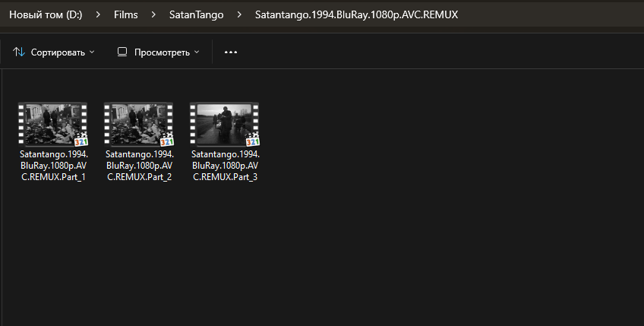Open the three-dot more options menu
This screenshot has height=326, width=644.
coord(231,52)
